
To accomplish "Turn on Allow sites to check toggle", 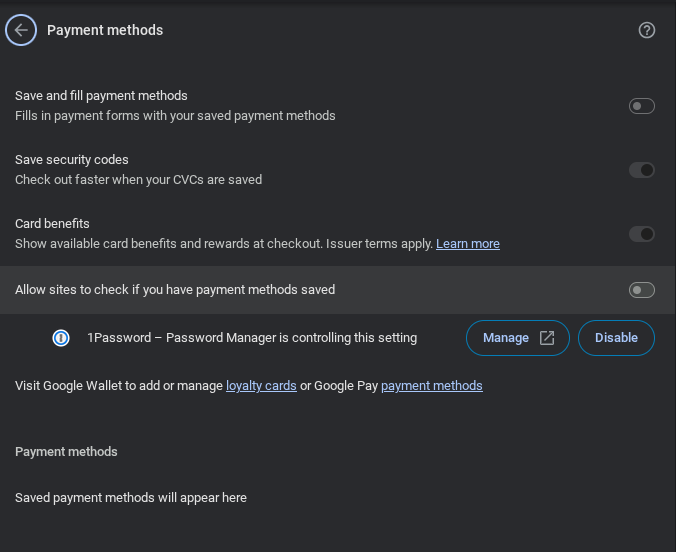I will click(641, 290).
